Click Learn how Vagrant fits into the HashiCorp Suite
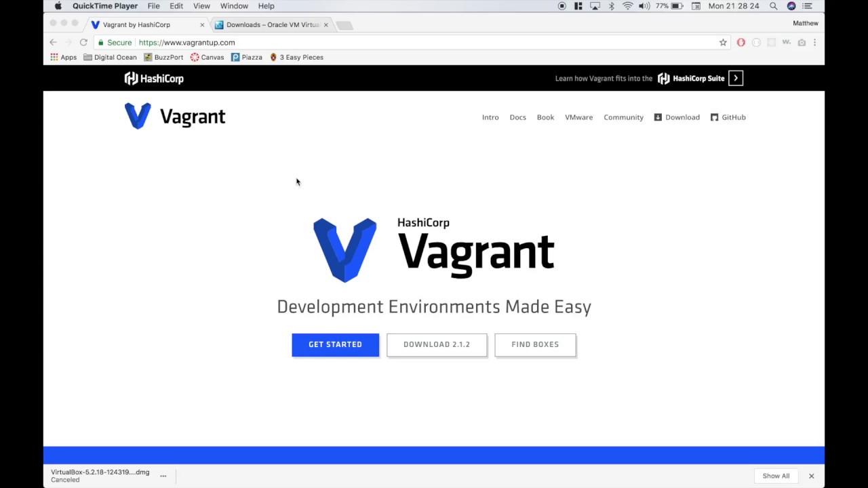 click(649, 79)
